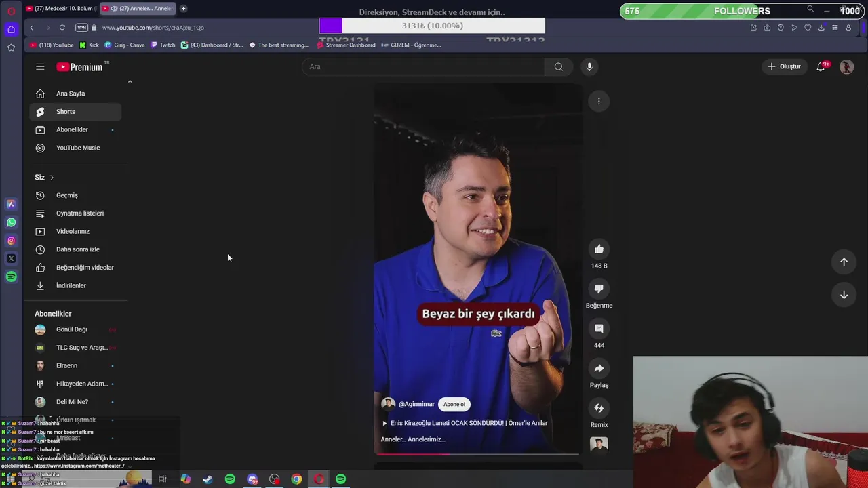Image resolution: width=868 pixels, height=488 pixels.
Task: Dislike the Short with thumbs down
Action: (599, 289)
